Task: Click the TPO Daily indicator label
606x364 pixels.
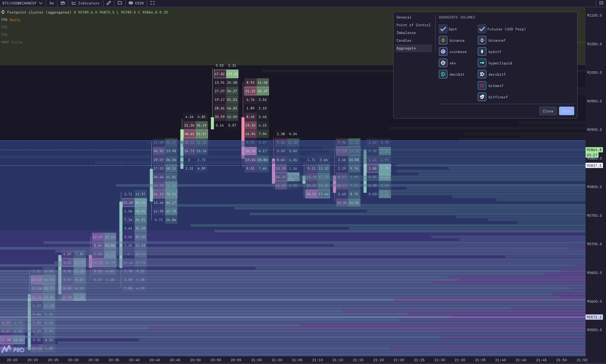Action: coord(10,19)
